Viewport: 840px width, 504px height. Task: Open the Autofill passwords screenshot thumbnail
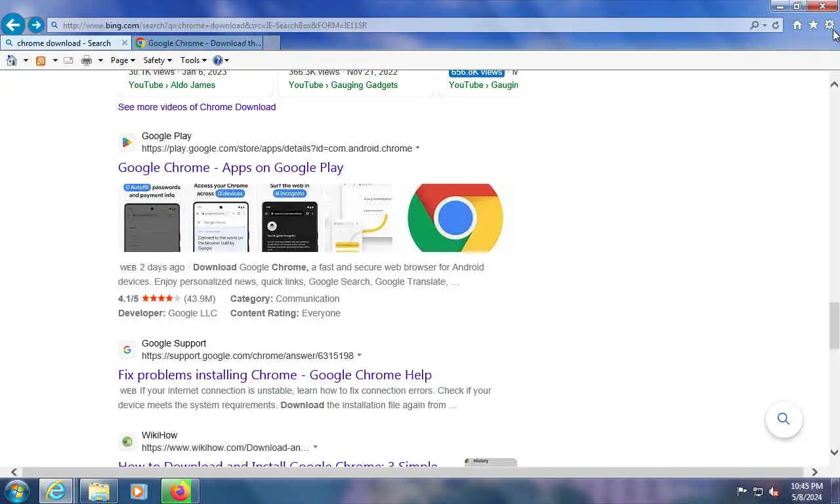[x=152, y=218]
